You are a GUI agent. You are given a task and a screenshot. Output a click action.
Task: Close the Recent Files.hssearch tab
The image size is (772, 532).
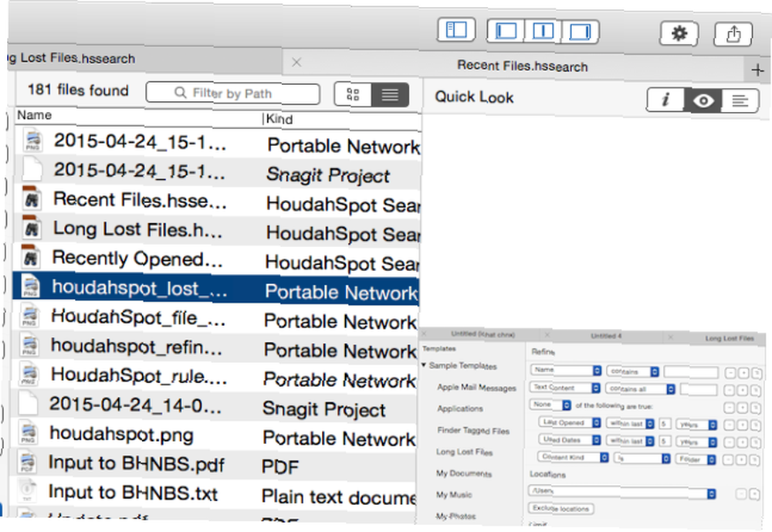[x=296, y=63]
